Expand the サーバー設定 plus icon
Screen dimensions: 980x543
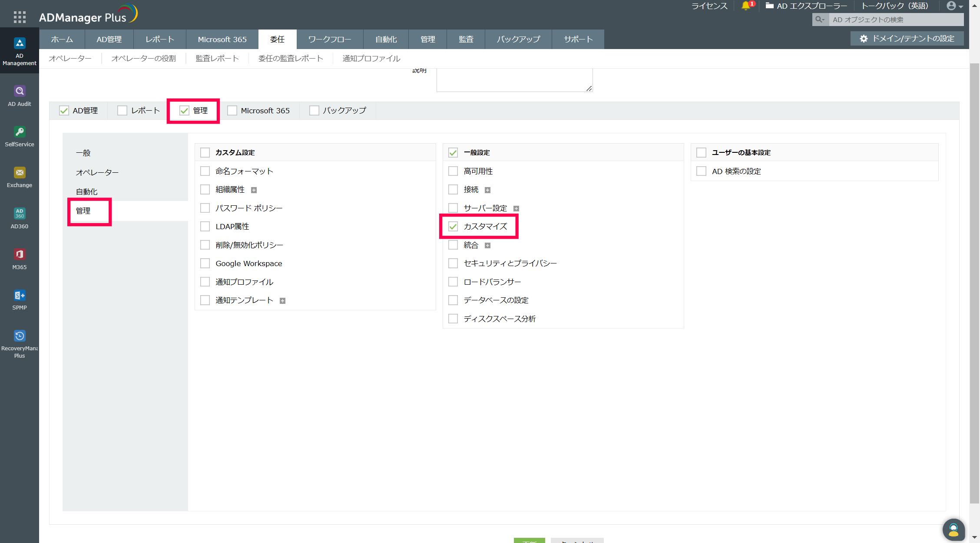click(516, 209)
